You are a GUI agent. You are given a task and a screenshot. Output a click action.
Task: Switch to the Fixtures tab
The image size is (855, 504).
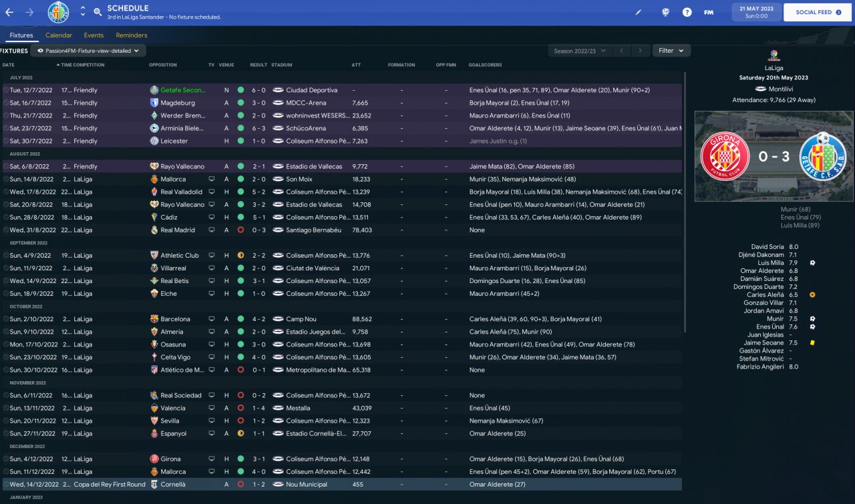click(x=21, y=35)
